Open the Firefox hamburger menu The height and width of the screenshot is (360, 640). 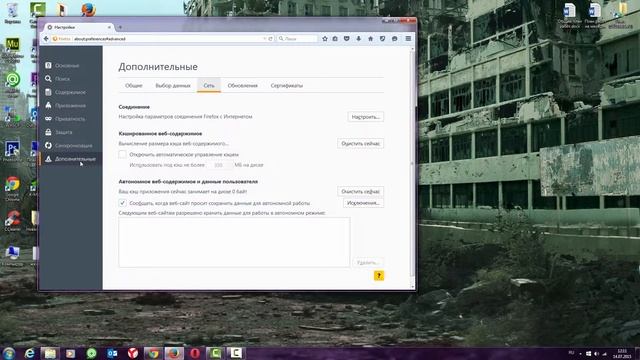408,39
